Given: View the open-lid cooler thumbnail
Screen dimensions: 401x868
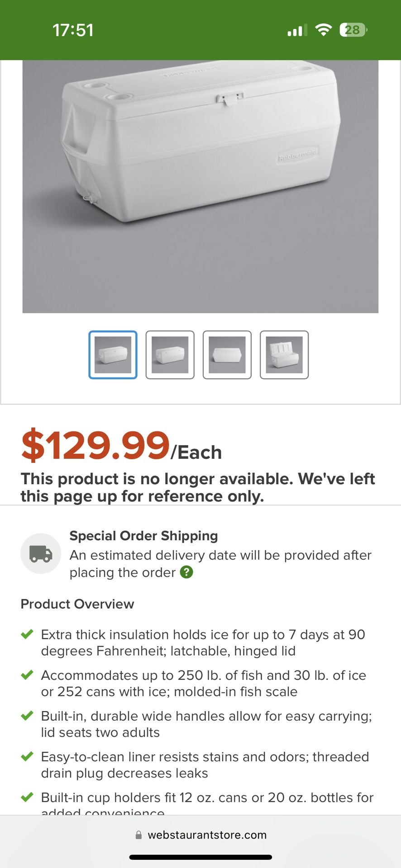Looking at the screenshot, I should (284, 355).
